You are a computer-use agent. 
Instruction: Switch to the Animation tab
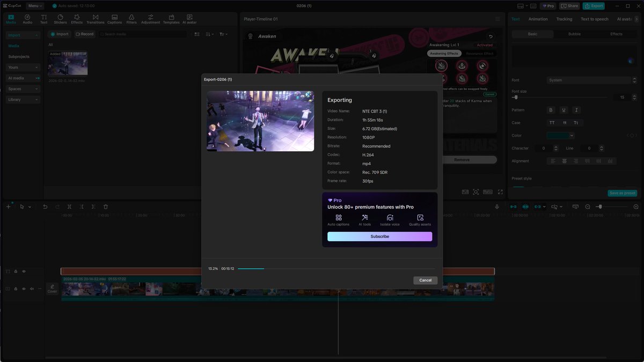pos(538,19)
